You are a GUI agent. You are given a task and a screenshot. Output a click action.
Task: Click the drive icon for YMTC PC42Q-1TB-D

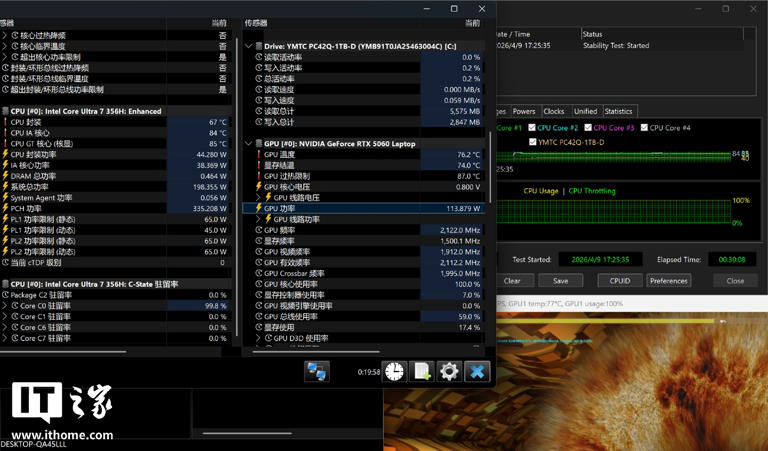[259, 46]
